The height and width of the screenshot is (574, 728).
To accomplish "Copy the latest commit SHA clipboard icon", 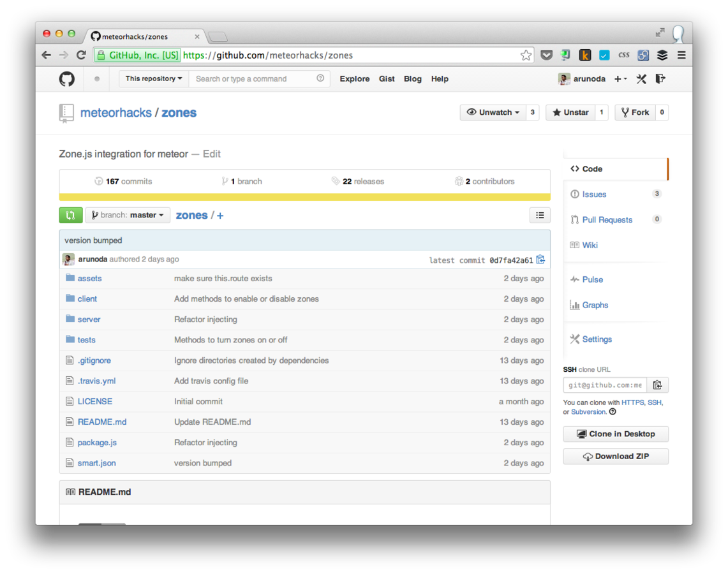I will pos(540,260).
